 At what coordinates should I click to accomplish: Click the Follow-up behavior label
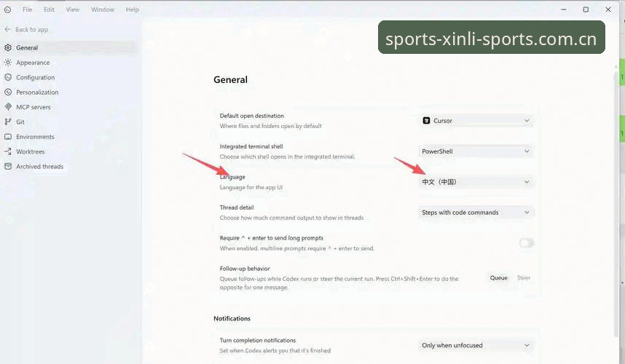(x=245, y=269)
